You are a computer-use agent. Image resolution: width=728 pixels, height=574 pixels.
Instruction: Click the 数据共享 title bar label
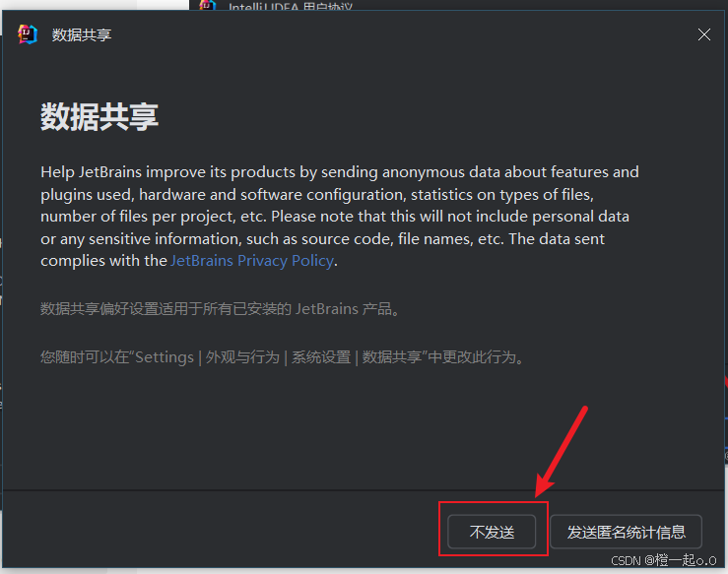point(81,34)
